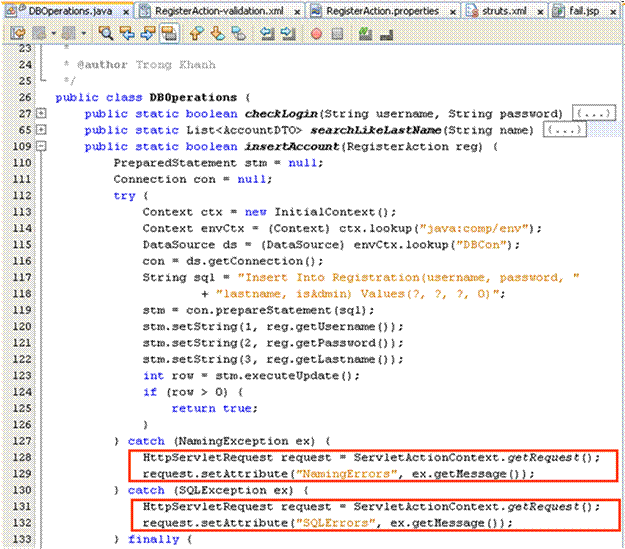Click the Forward navigation icon
The height and width of the screenshot is (549, 625).
(69, 33)
